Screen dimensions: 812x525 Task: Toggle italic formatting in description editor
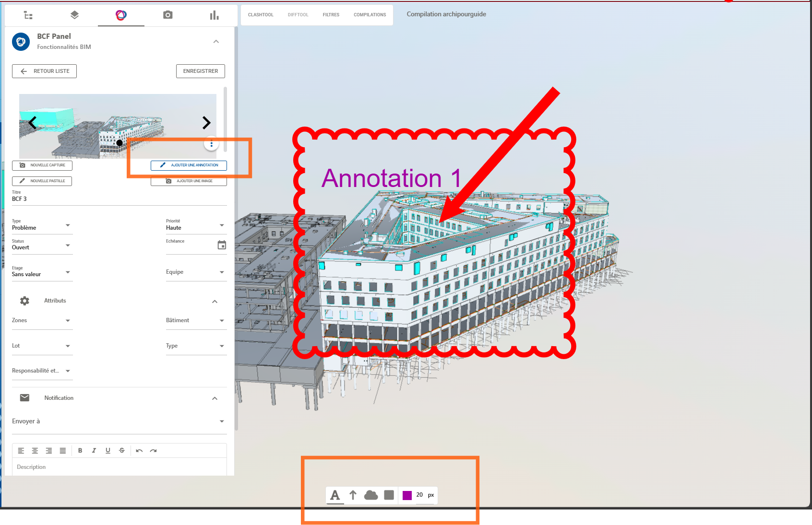click(94, 451)
